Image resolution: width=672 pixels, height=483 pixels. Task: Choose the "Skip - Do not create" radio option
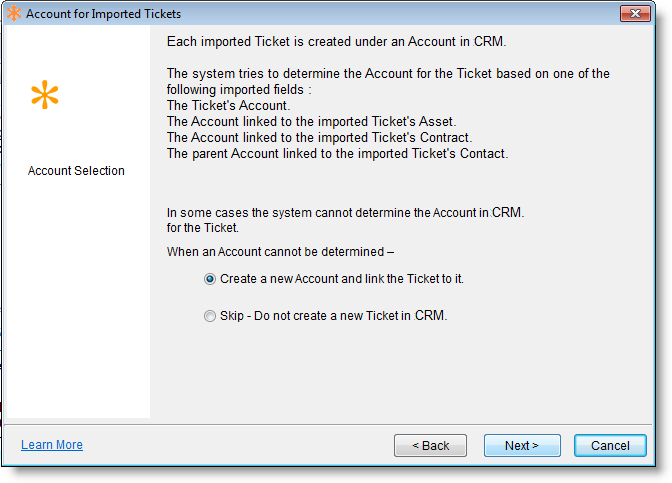click(210, 316)
